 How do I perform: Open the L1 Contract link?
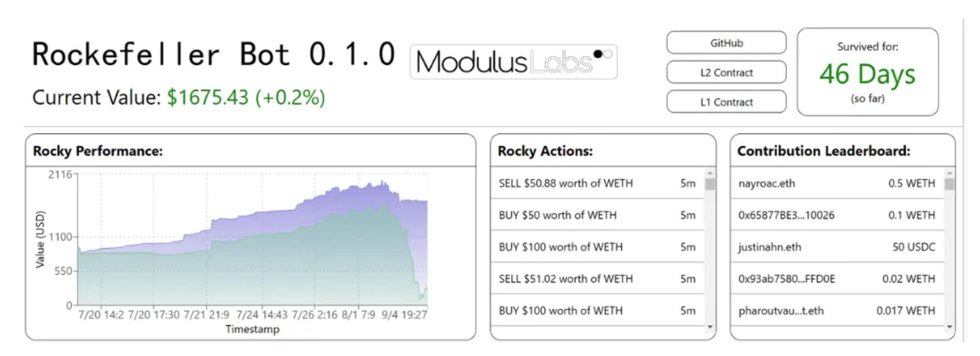(x=726, y=102)
